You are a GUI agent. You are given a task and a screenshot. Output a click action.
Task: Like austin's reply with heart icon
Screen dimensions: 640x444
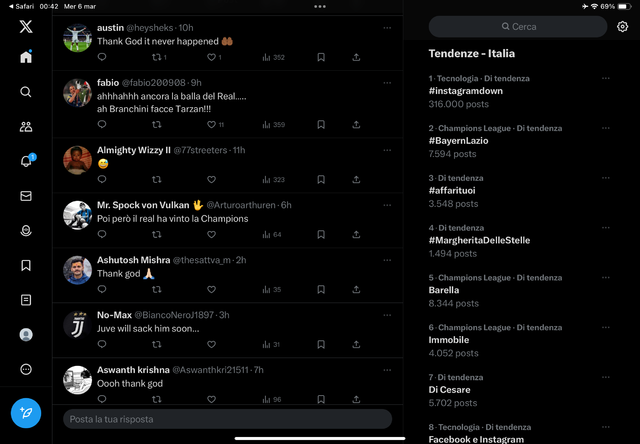tap(211, 58)
